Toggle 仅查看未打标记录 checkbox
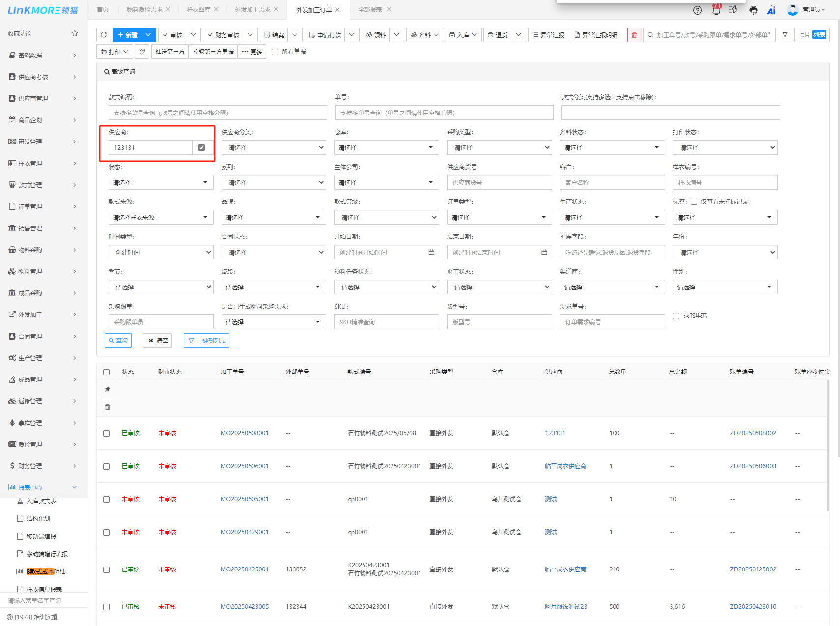Image resolution: width=840 pixels, height=626 pixels. [x=694, y=202]
